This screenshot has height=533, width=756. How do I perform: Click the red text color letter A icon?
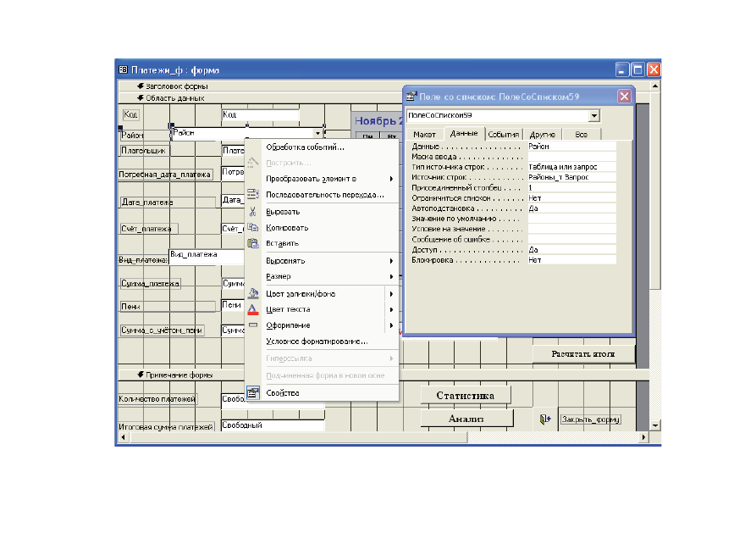(252, 309)
